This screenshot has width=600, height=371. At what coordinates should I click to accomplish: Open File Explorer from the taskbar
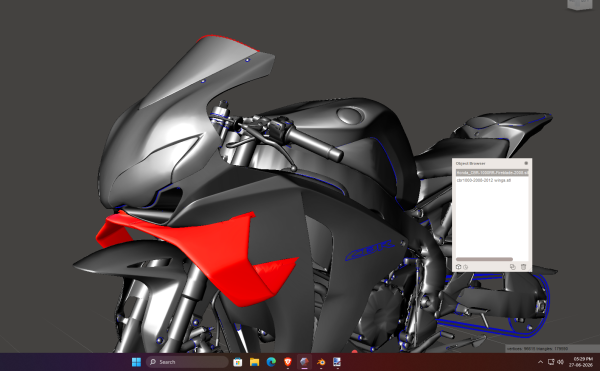click(x=254, y=362)
